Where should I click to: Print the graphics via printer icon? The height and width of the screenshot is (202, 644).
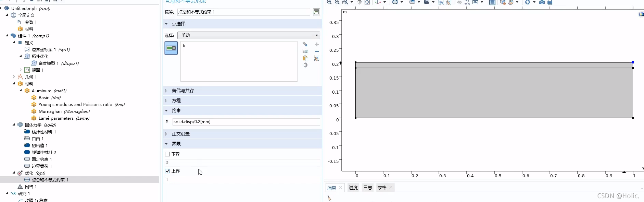[x=550, y=2]
